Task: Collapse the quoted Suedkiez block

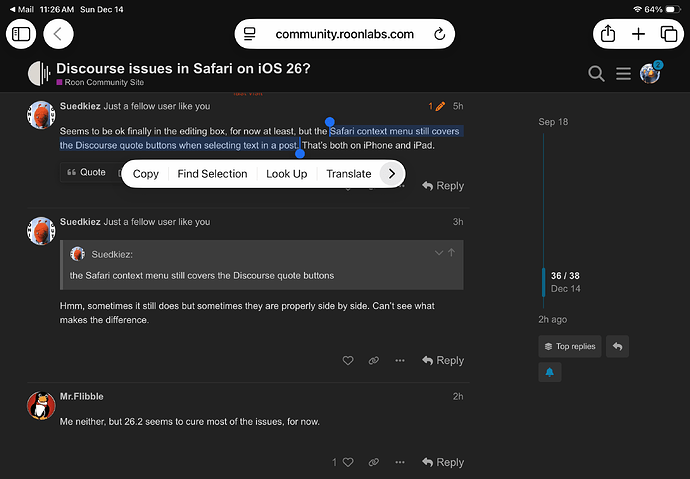Action: [x=438, y=253]
